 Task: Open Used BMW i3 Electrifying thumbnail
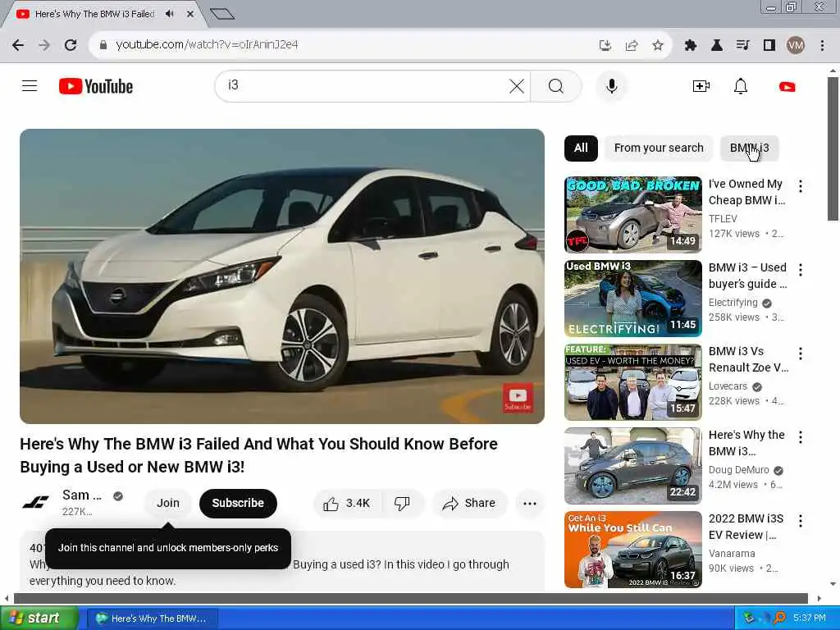click(632, 299)
